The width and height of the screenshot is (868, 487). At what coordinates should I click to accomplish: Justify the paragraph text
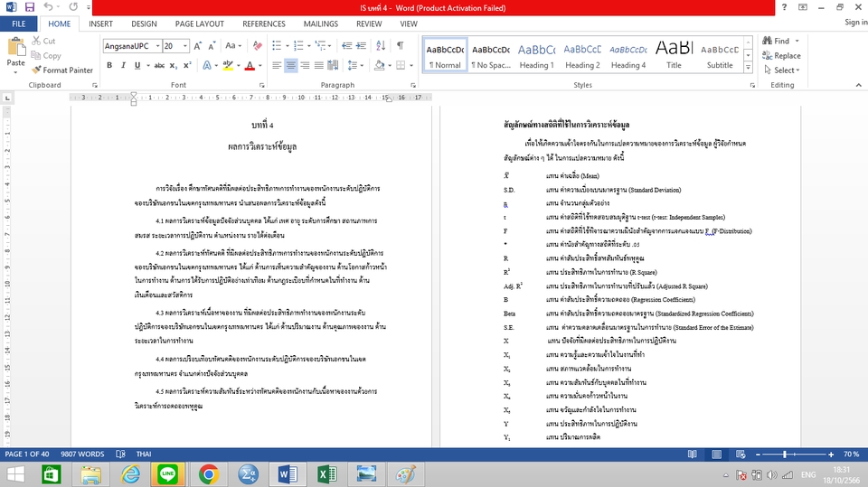tap(319, 65)
